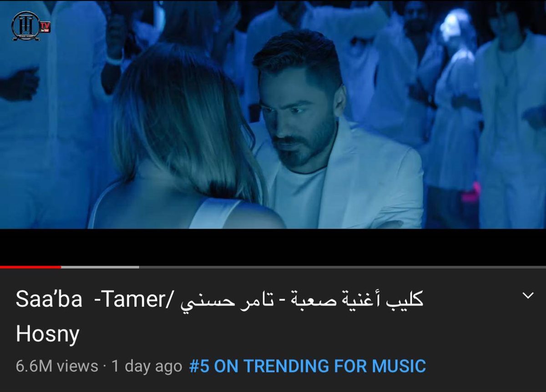Click the Tamer Hosny channel logo watermark
Image resolution: width=546 pixels, height=392 pixels.
[x=25, y=25]
